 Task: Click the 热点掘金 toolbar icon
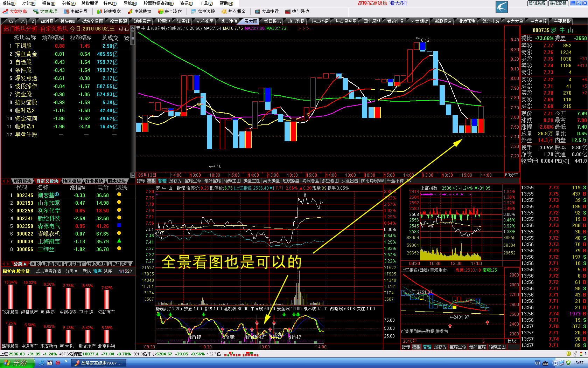point(224,12)
